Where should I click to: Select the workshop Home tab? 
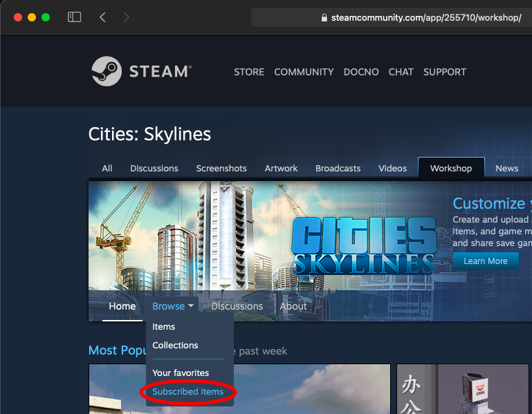point(122,306)
